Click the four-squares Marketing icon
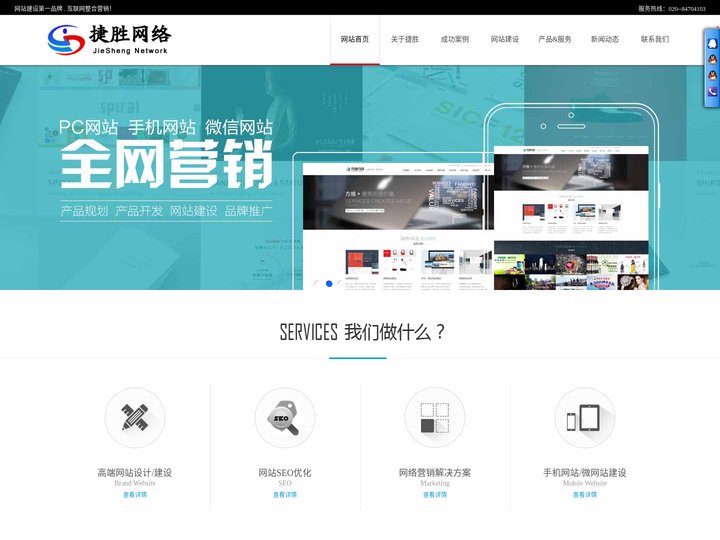Screen dimensions: 720x540 (x=435, y=417)
